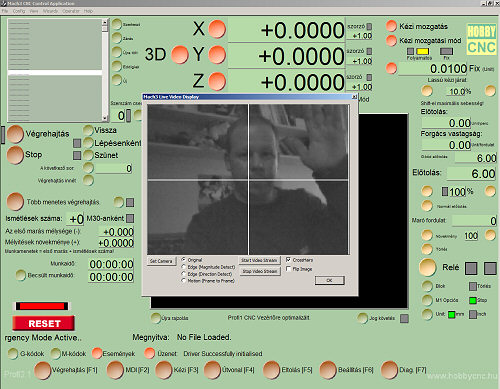This screenshot has width=500, height=389.
Task: Open the Config menu
Action: 19,11
